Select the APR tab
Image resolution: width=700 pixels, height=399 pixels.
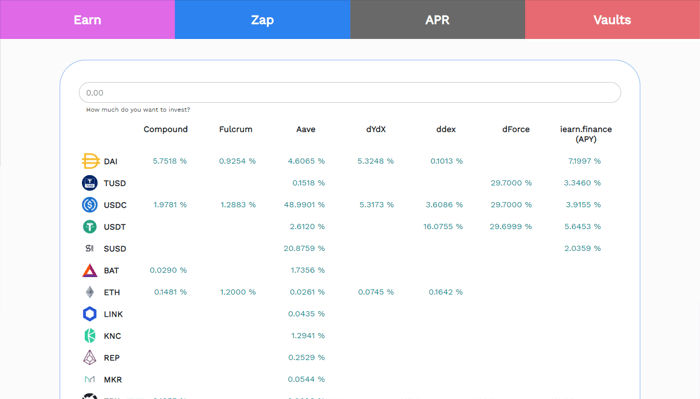pyautogui.click(x=438, y=20)
